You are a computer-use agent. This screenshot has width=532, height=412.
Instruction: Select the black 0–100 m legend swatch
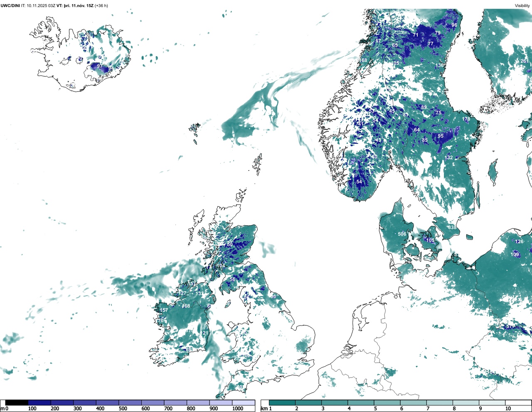(x=17, y=402)
